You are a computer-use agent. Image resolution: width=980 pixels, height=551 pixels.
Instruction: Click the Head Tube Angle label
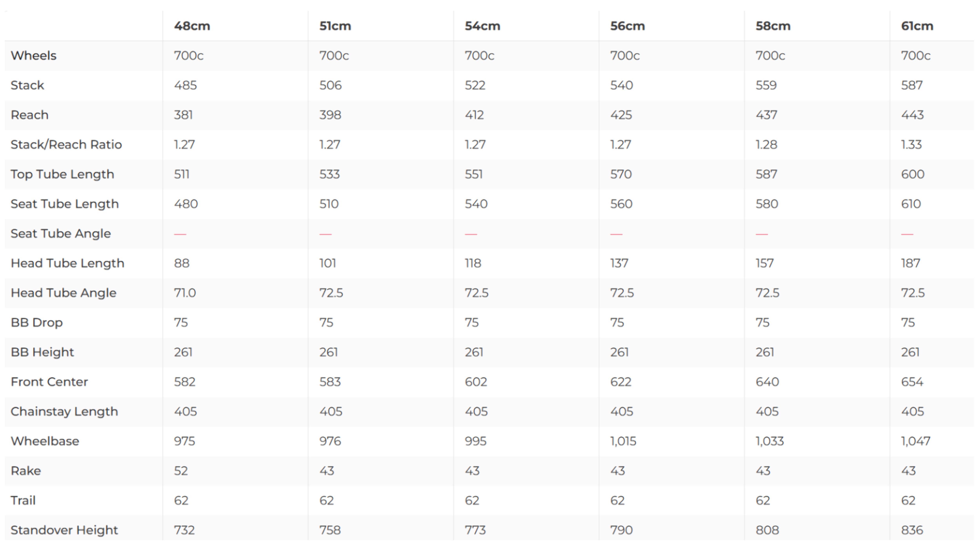[x=64, y=293]
